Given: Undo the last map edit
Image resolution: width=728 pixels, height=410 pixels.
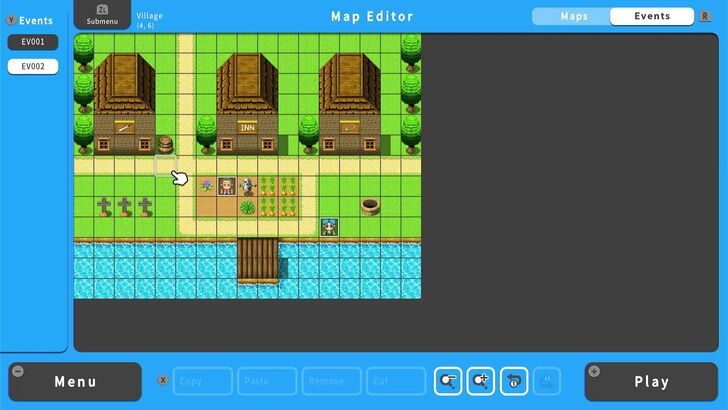Looking at the screenshot, I should (x=514, y=381).
